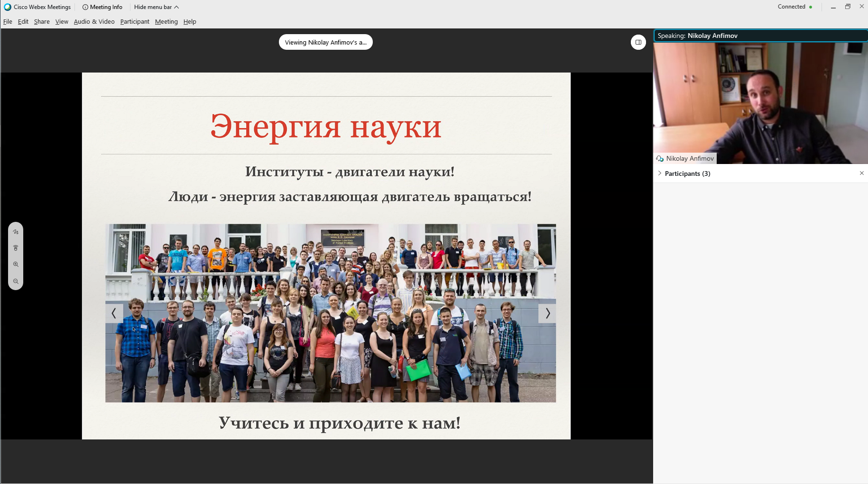Screen dimensions: 868x484
Task: Open the Share menu
Action: tap(42, 22)
